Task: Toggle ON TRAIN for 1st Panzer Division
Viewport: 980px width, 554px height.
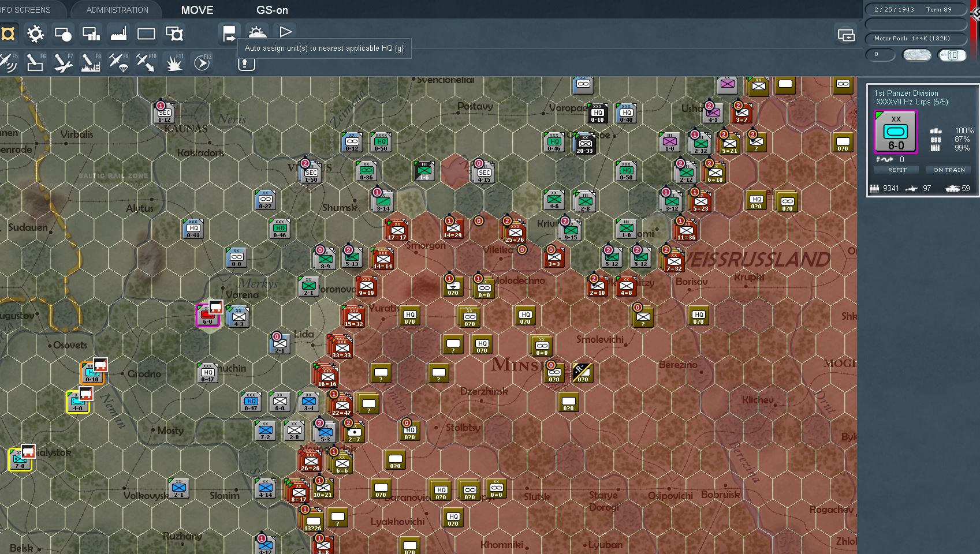Action: [949, 170]
